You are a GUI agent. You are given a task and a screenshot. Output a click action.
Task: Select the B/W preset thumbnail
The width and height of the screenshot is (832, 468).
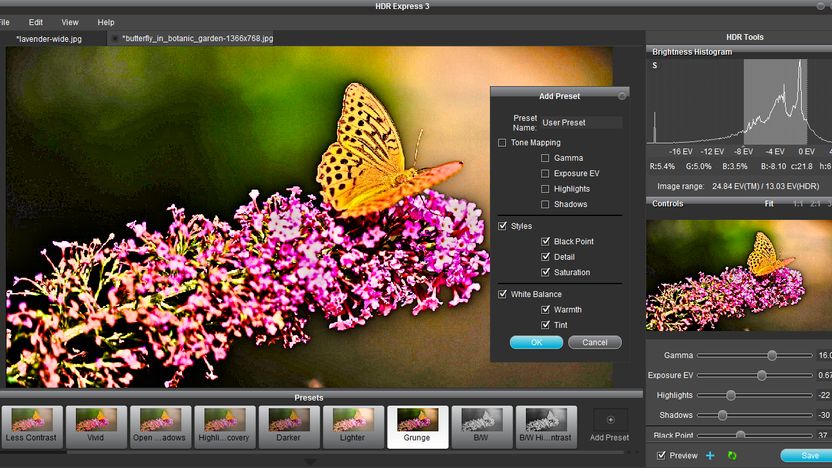(481, 427)
